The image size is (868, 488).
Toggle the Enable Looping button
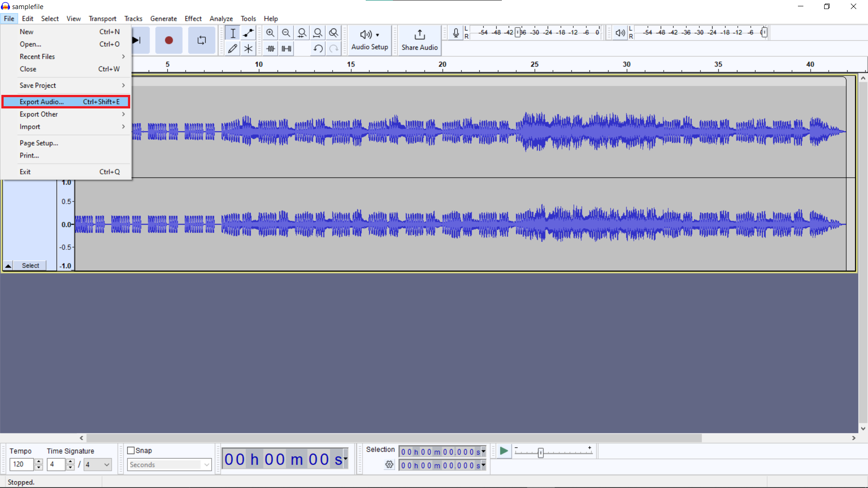tap(201, 40)
